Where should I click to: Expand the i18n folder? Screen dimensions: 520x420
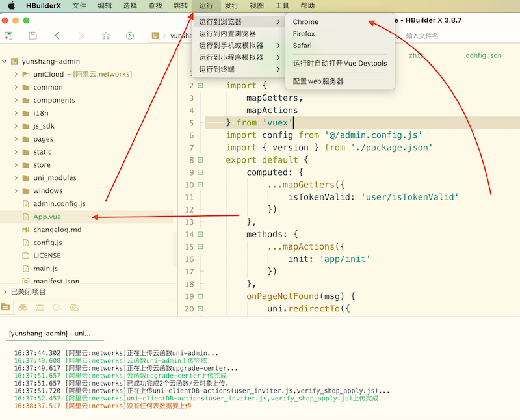click(16, 113)
